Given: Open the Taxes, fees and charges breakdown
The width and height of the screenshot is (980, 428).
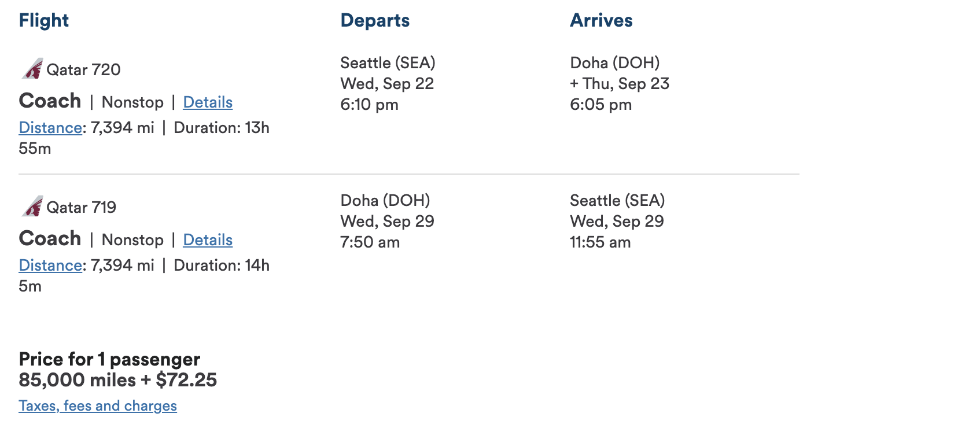Looking at the screenshot, I should 97,405.
